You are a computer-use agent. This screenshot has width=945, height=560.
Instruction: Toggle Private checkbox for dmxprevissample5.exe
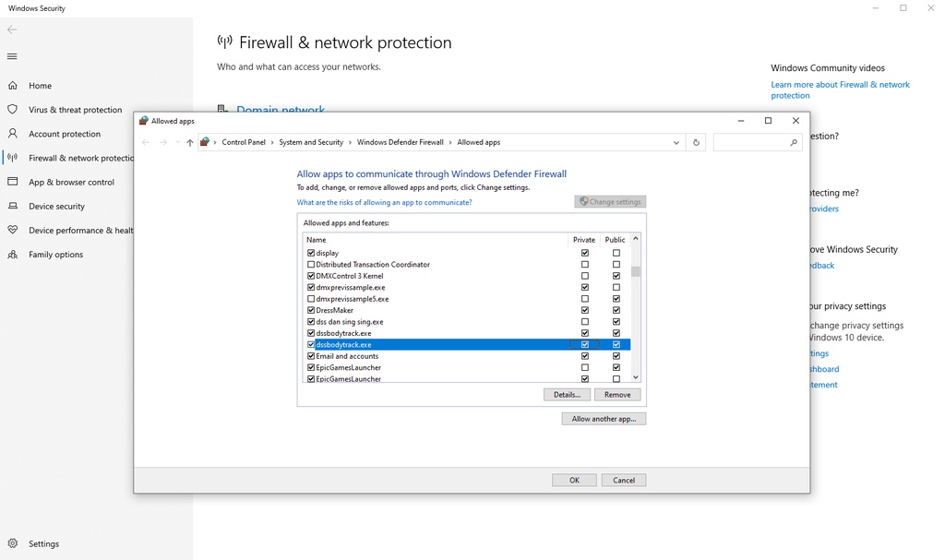[584, 299]
